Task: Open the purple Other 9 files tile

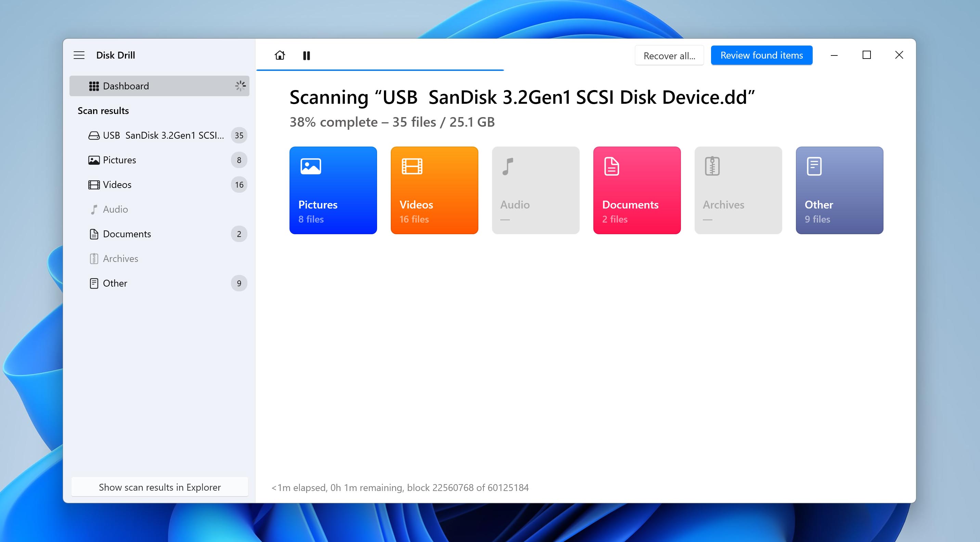Action: pos(840,190)
